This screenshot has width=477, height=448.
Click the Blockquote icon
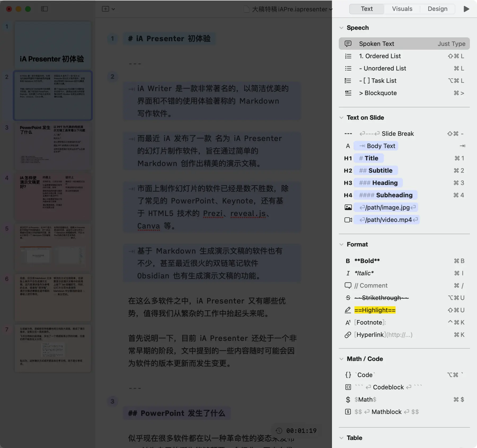pos(348,93)
